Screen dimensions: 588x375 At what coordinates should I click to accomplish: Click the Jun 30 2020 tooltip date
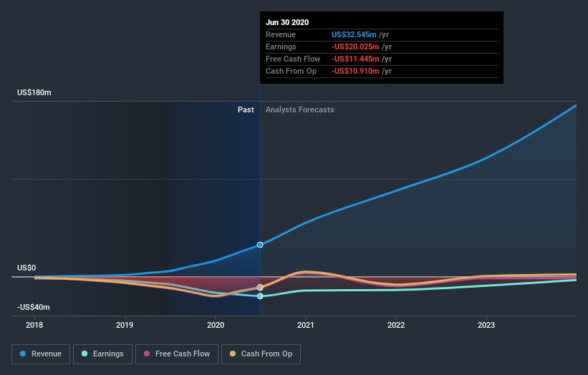click(x=287, y=22)
